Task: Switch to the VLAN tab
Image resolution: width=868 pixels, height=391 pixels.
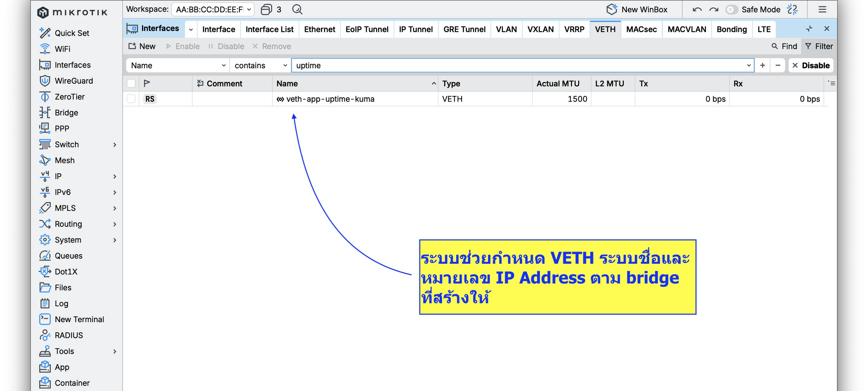Action: (506, 29)
